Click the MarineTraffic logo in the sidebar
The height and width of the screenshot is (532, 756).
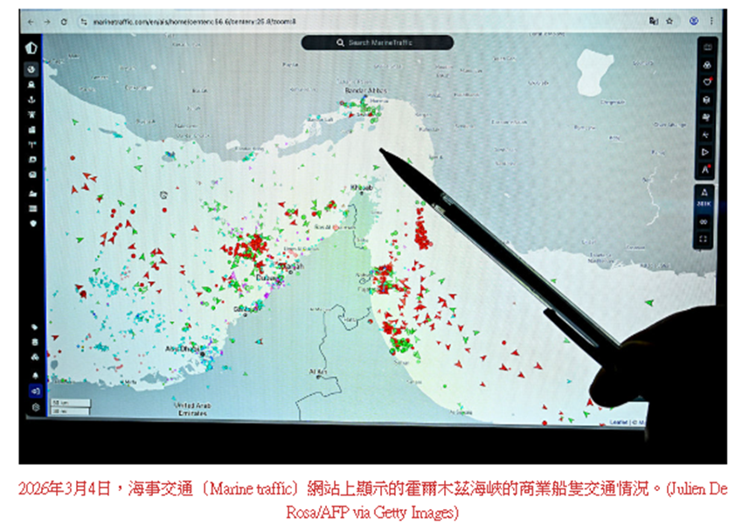coord(31,48)
